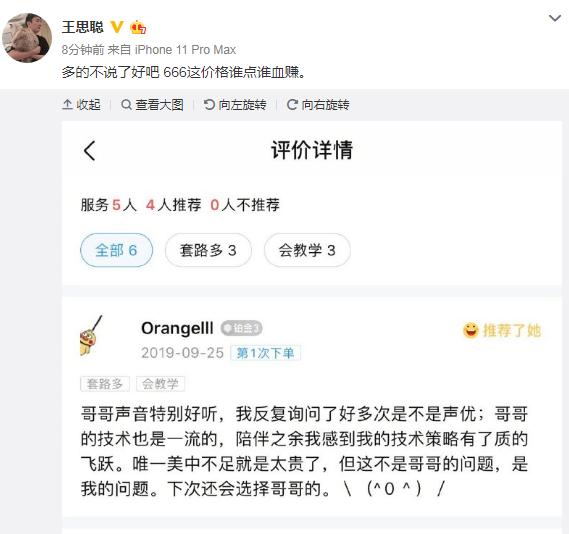This screenshot has width=569, height=534.
Task: Click the gold V verification badge
Action: [x=117, y=27]
